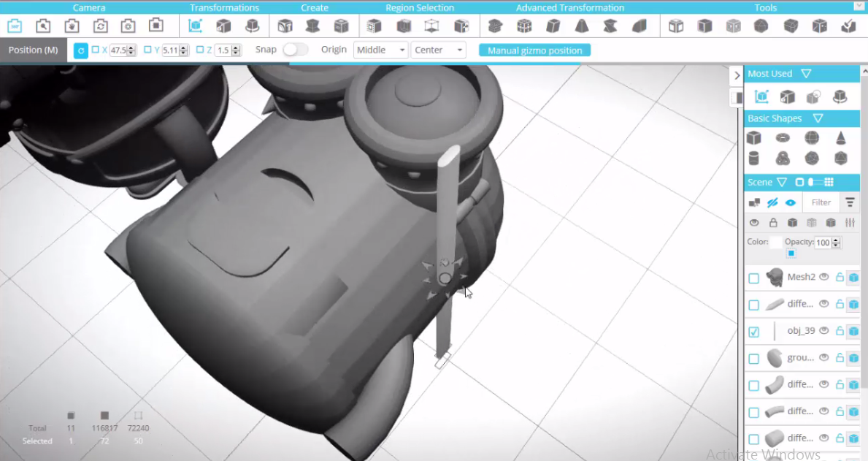Click the Opacity value field

[823, 243]
